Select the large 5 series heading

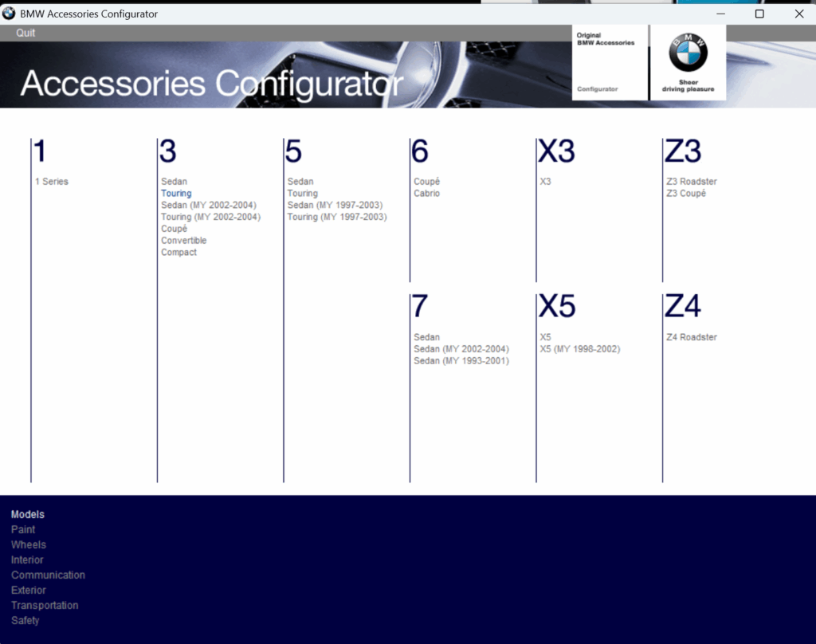pyautogui.click(x=293, y=151)
